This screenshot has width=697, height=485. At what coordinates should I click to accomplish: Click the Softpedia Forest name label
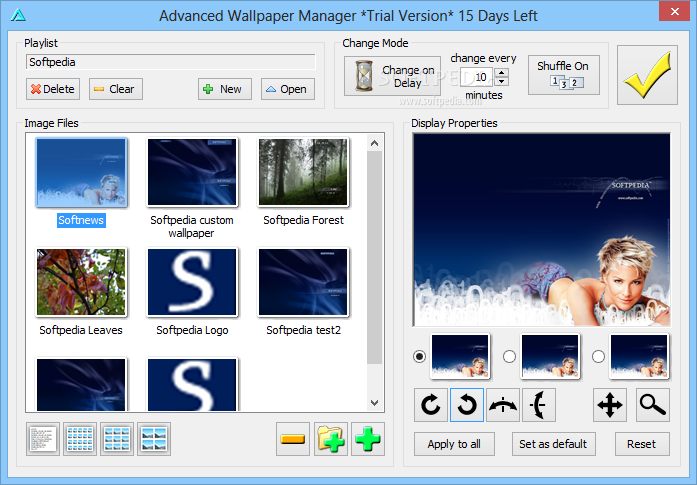(x=303, y=220)
